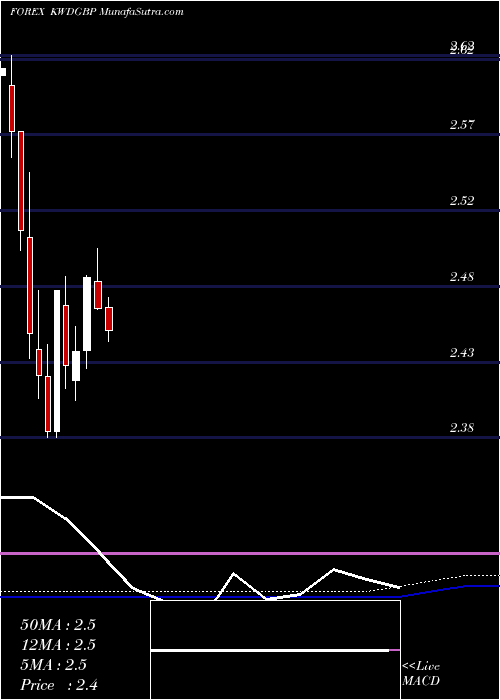Click the tallest white bullish candlestick
500x700 pixels.
(57, 361)
